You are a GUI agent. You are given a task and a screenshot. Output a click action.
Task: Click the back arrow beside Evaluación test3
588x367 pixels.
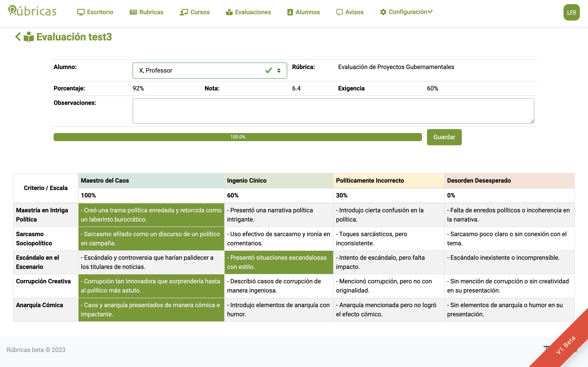(x=18, y=37)
